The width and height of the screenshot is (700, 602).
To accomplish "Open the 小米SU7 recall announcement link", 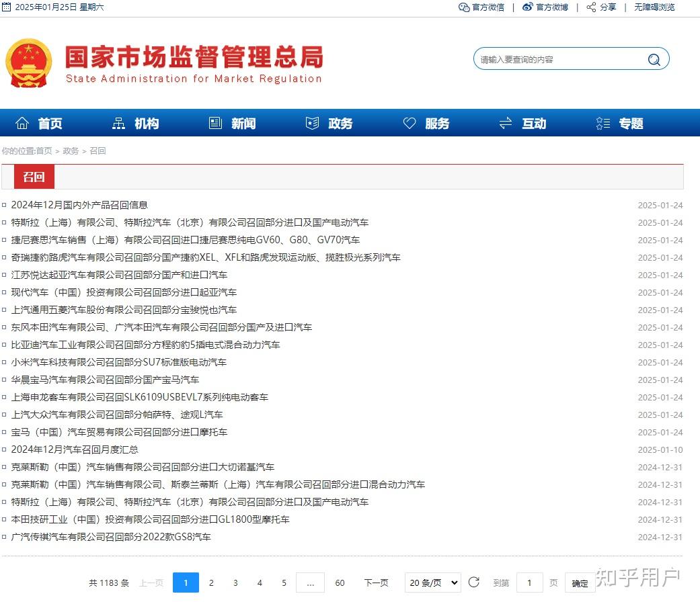I will coord(120,362).
